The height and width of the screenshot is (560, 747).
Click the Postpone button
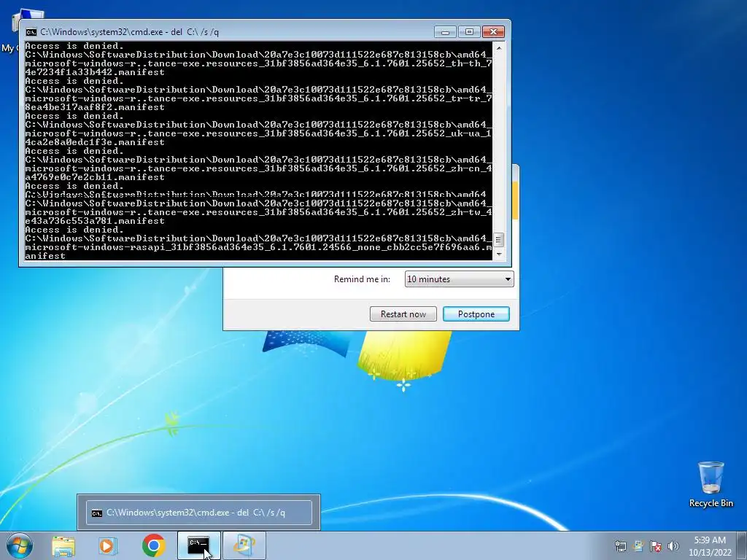476,314
